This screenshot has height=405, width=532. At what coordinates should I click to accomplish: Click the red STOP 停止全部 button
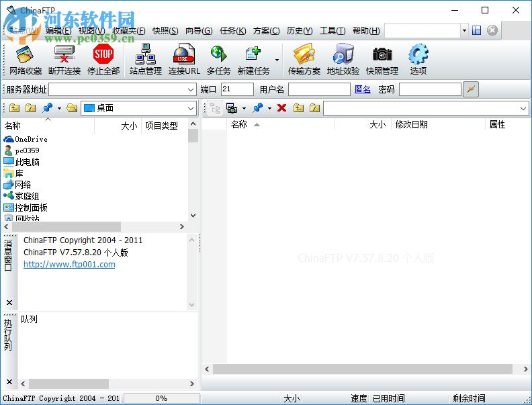pyautogui.click(x=103, y=60)
